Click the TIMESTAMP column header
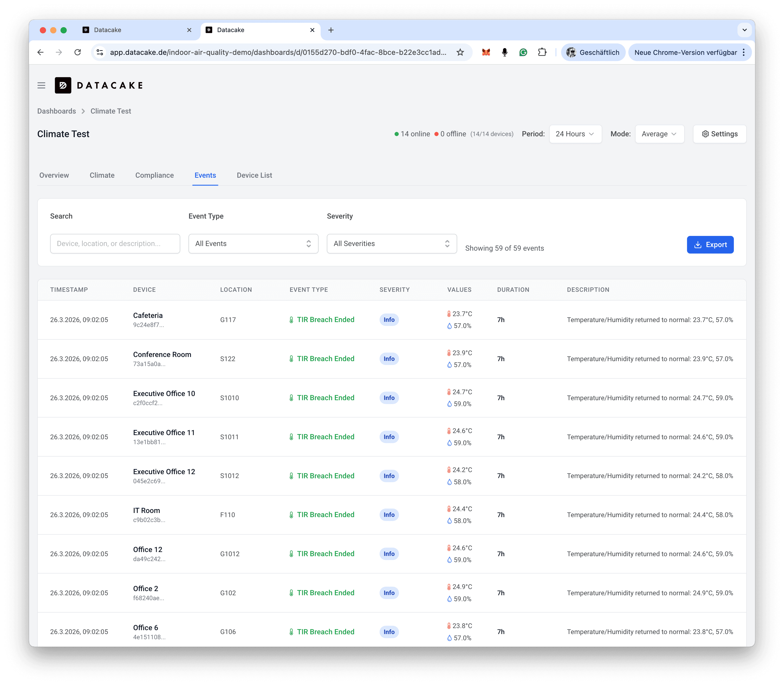The height and width of the screenshot is (685, 784). [x=69, y=290]
